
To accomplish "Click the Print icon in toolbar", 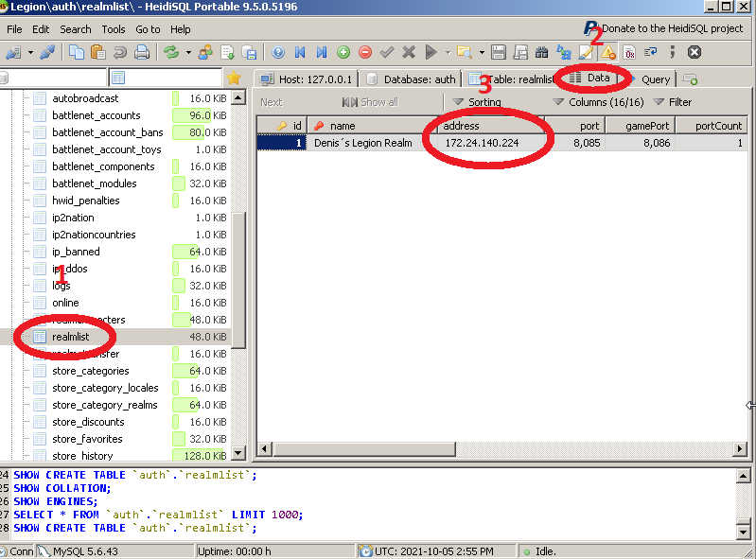I will (x=142, y=53).
